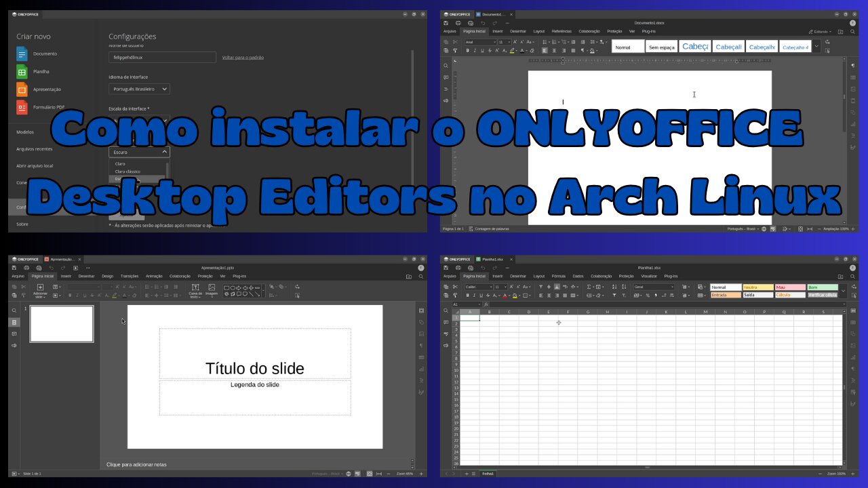
Task: Click the Voltar para o padrão link
Action: [243, 58]
